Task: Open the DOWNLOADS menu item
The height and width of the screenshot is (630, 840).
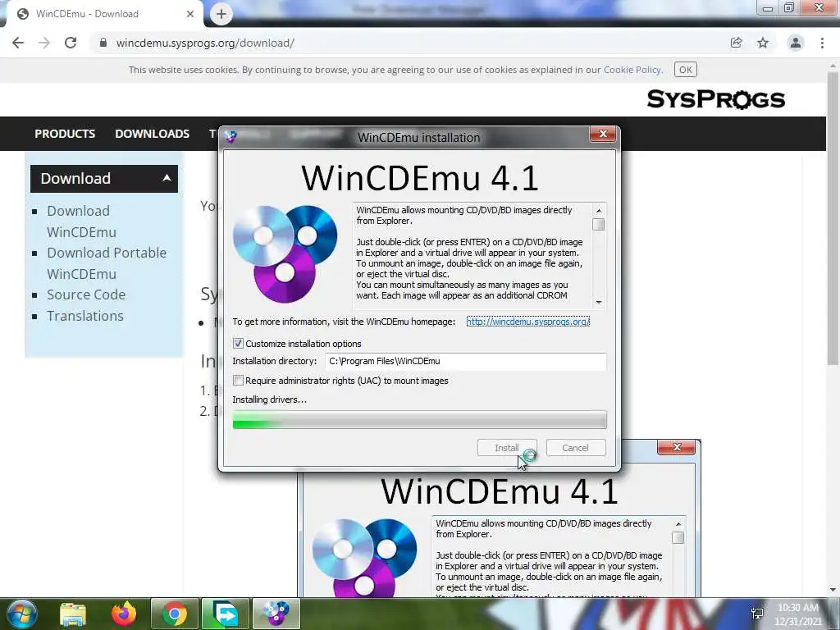Action: pyautogui.click(x=152, y=134)
